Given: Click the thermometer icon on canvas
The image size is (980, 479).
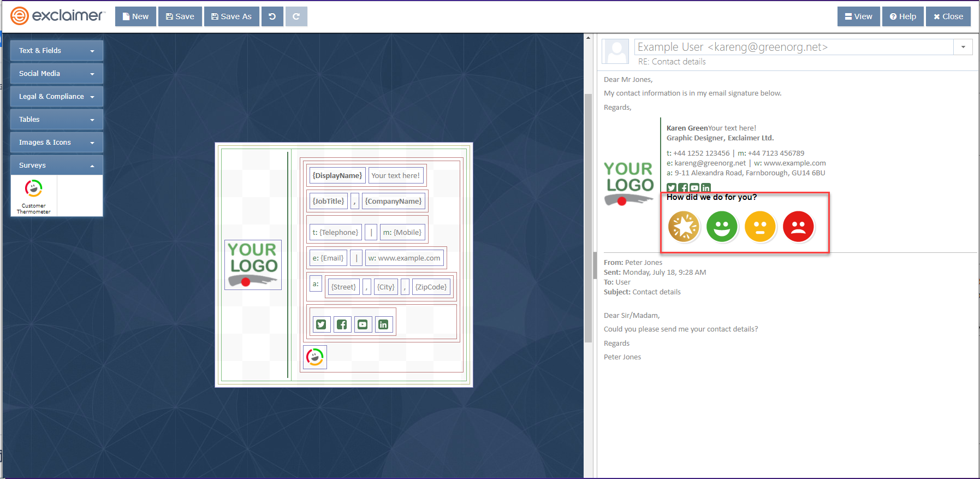Looking at the screenshot, I should [315, 357].
